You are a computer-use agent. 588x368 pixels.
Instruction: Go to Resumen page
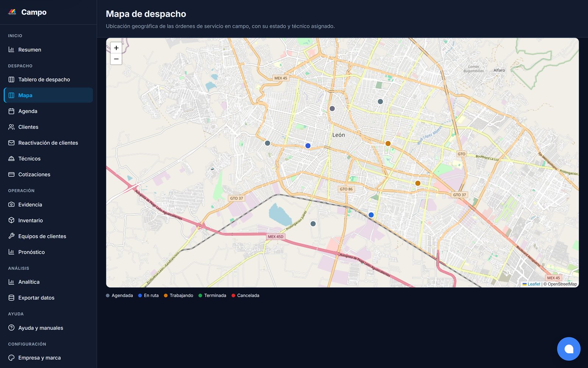pos(48,50)
